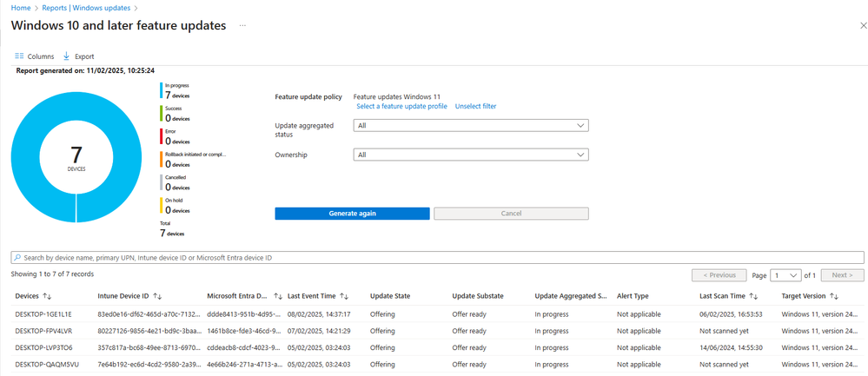Click the green Success legend swatch
868x376 pixels.
[161, 114]
